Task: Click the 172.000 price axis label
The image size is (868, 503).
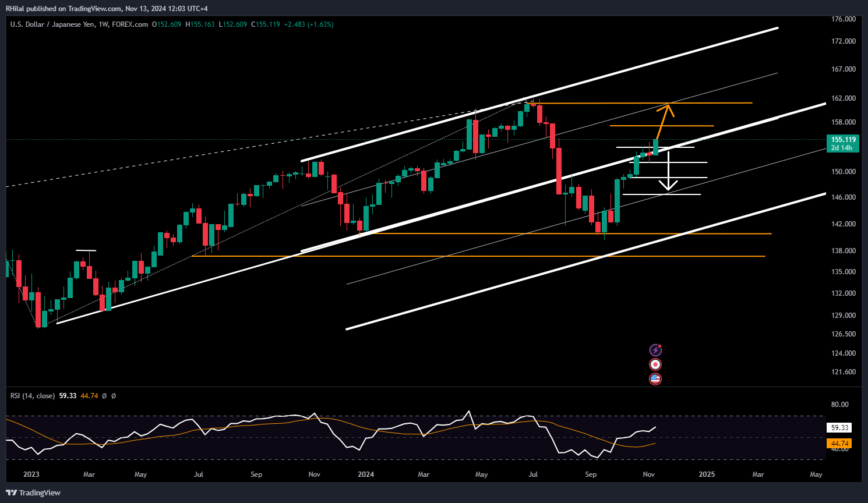Action: coord(843,41)
